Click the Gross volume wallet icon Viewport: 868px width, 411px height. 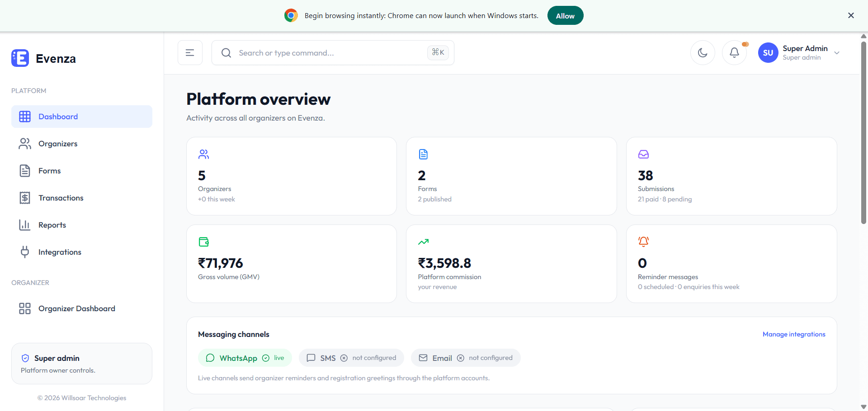204,242
